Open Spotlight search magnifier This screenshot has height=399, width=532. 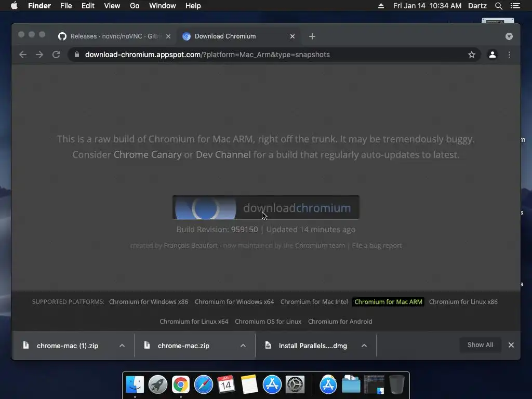[498, 6]
